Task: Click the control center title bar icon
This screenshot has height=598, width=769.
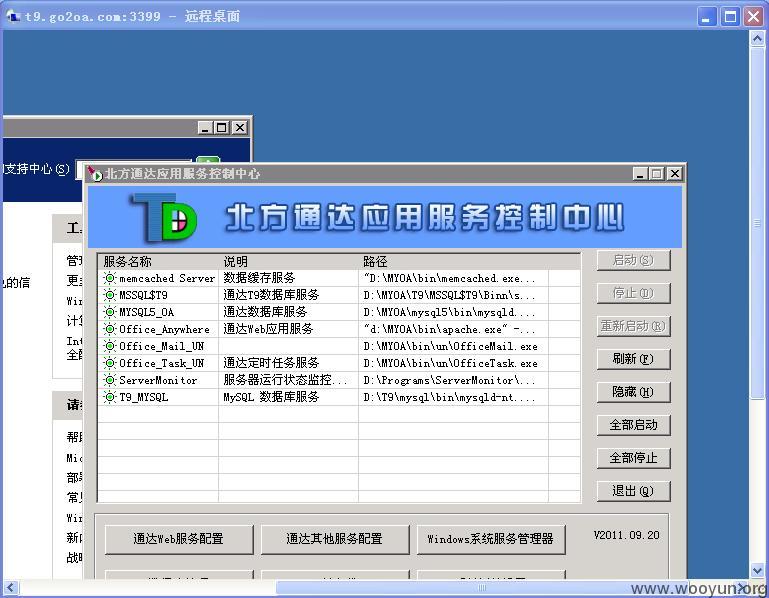Action: tap(94, 173)
